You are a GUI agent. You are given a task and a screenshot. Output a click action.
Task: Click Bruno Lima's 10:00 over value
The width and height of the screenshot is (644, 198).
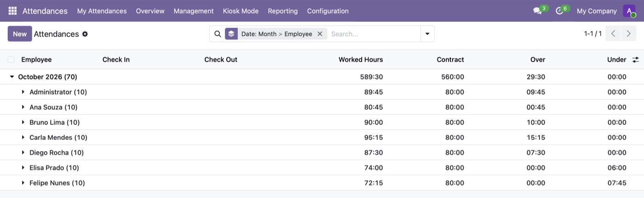tap(536, 122)
